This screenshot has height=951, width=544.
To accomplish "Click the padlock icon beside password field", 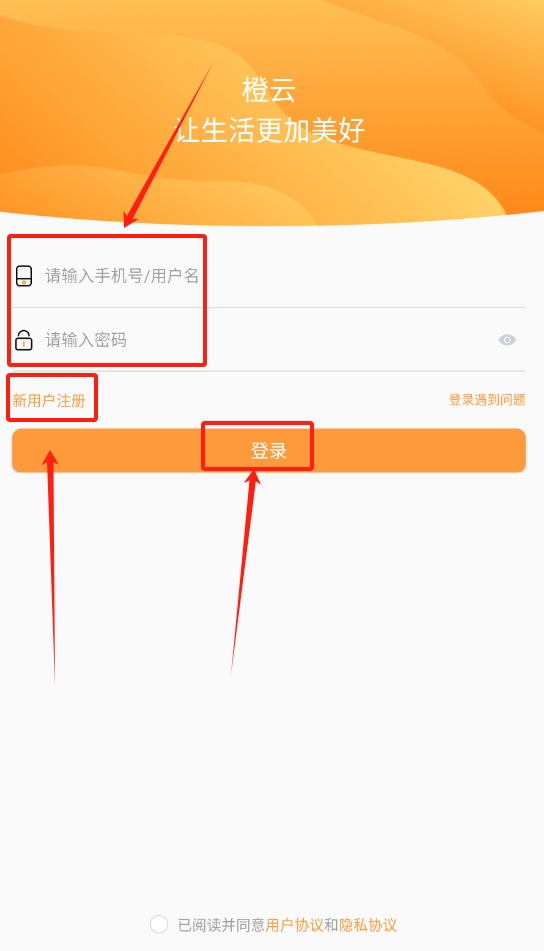I will [24, 340].
